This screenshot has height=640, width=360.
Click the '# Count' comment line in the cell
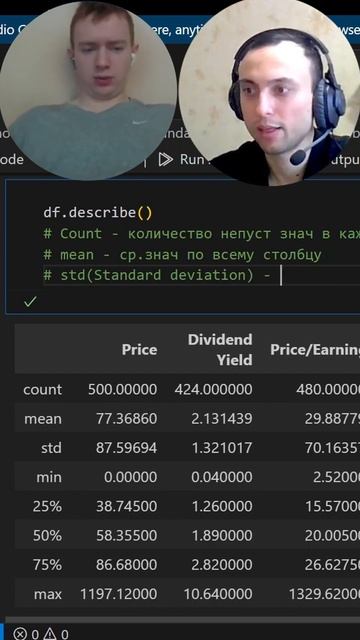click(202, 234)
